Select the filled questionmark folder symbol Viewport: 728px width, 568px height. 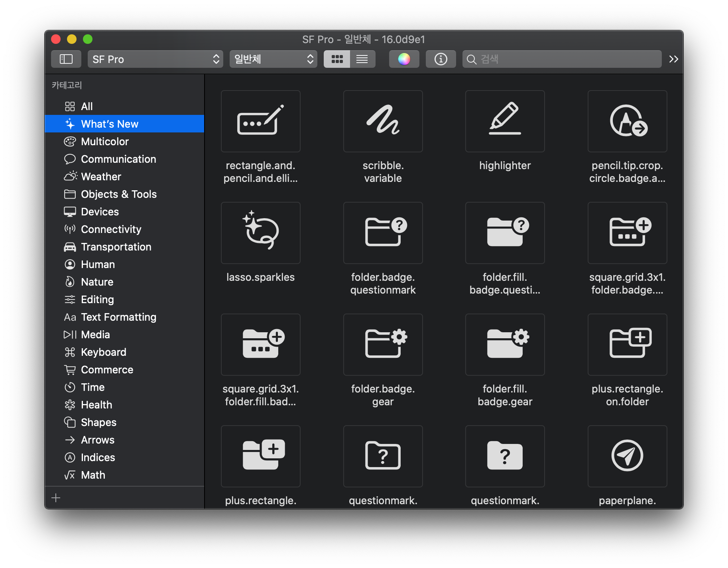tap(505, 456)
